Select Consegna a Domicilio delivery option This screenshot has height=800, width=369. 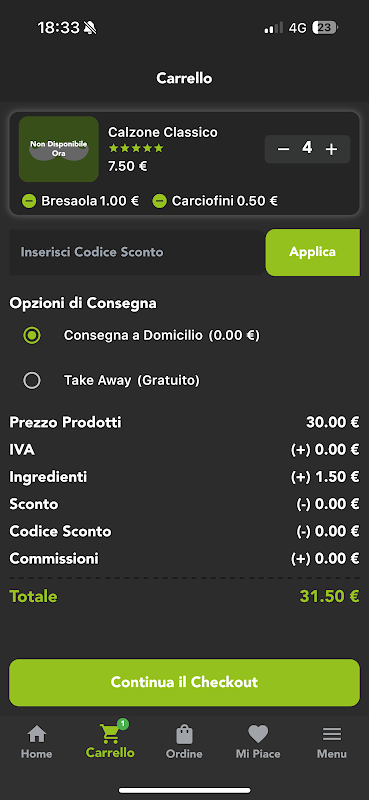(x=32, y=336)
